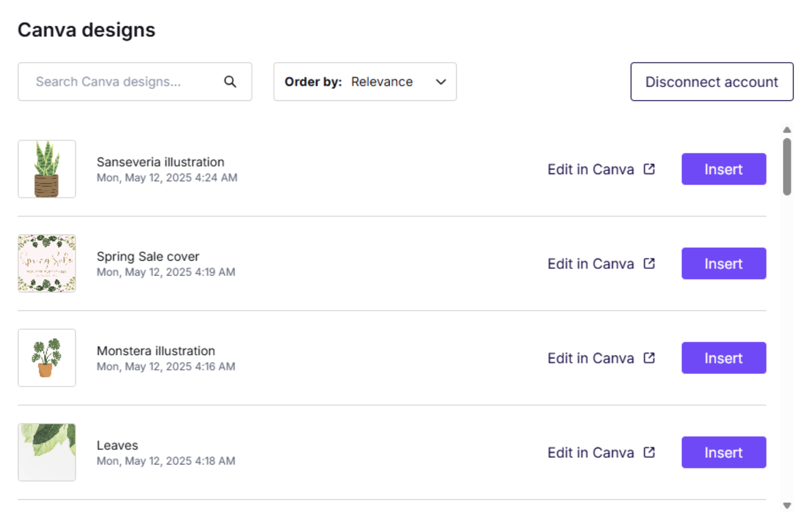The width and height of the screenshot is (812, 529).
Task: Click the Search Canva designs input field
Action: [x=135, y=82]
